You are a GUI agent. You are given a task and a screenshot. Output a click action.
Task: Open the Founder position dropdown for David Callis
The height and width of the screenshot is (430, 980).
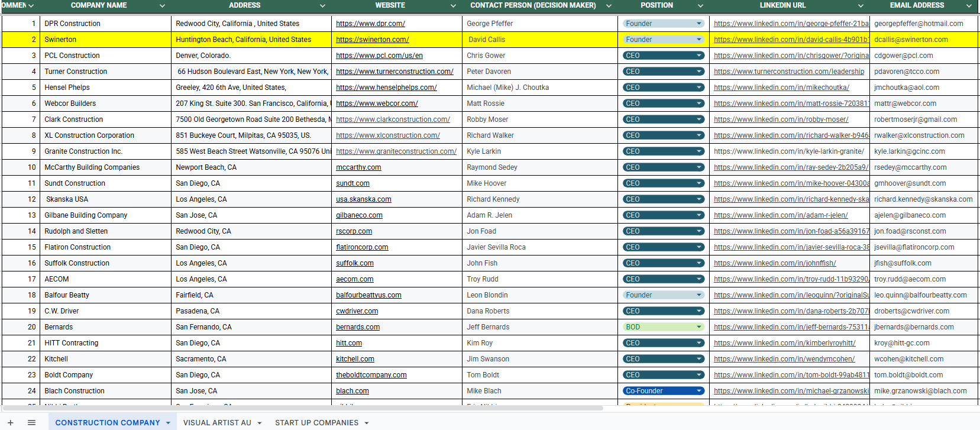pos(699,40)
